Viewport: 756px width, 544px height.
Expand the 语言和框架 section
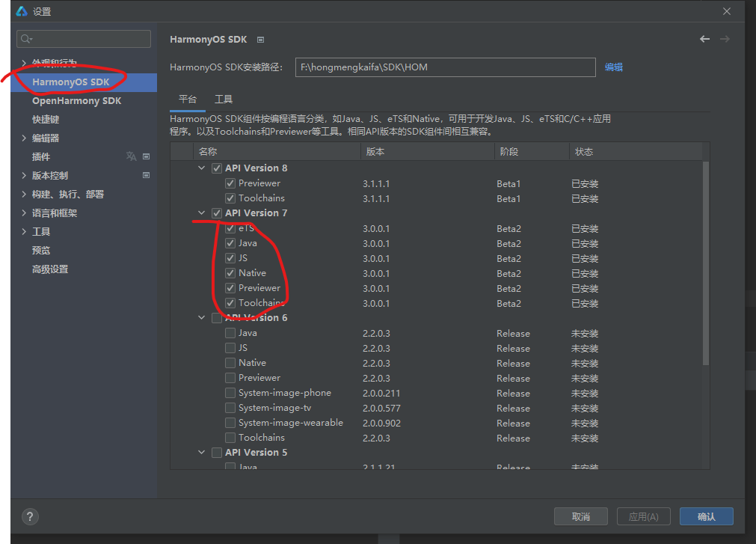(x=24, y=213)
